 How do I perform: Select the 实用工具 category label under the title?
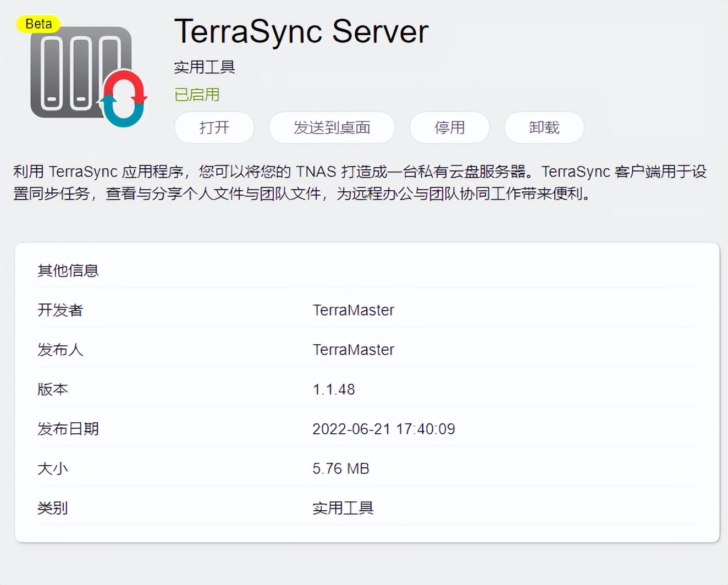pos(204,67)
